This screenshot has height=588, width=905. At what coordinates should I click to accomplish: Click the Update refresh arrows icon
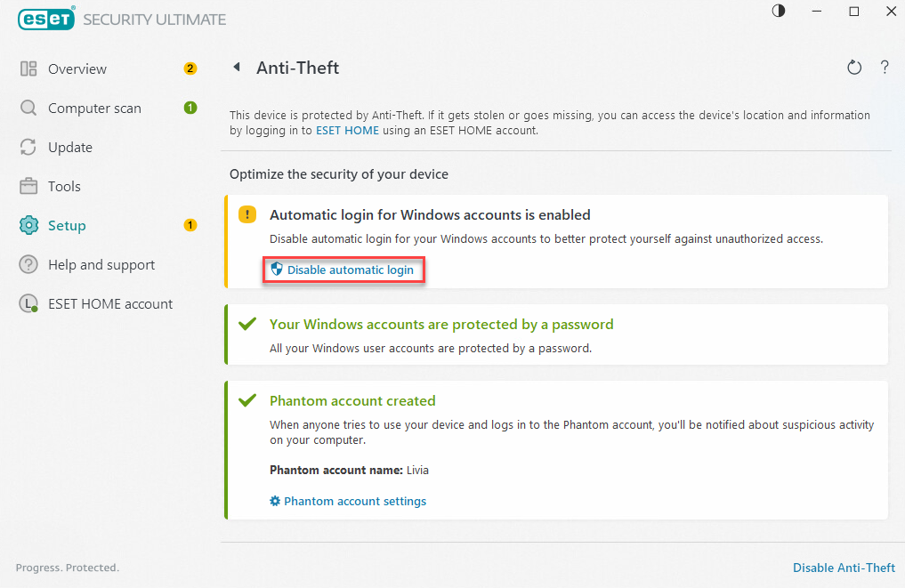28,147
